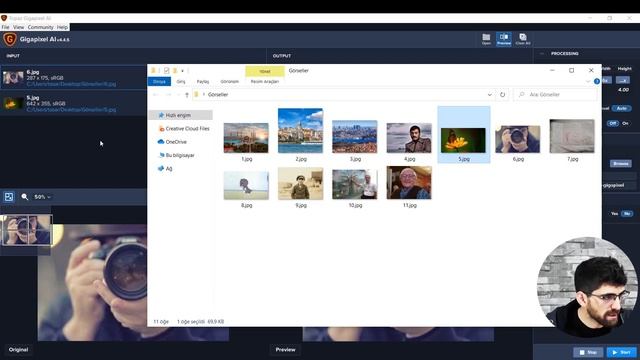Open quick access toolbar customize dropdown arrow
Viewport: 640px width, 360px height.
click(182, 71)
